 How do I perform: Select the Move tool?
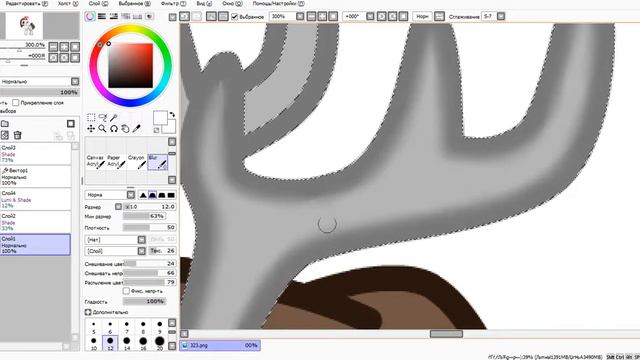click(x=91, y=129)
